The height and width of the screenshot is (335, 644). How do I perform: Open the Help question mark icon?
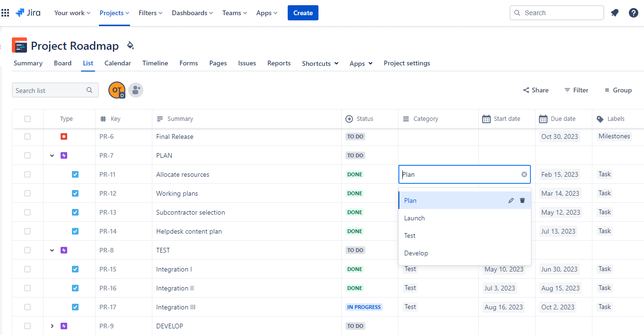pos(633,13)
